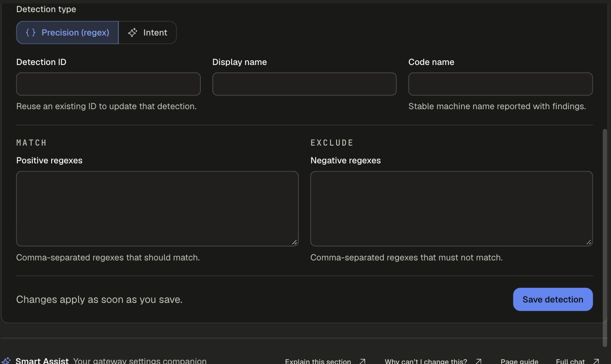Click the vertical page scrollbar
The width and height of the screenshot is (611, 364).
coord(605,237)
